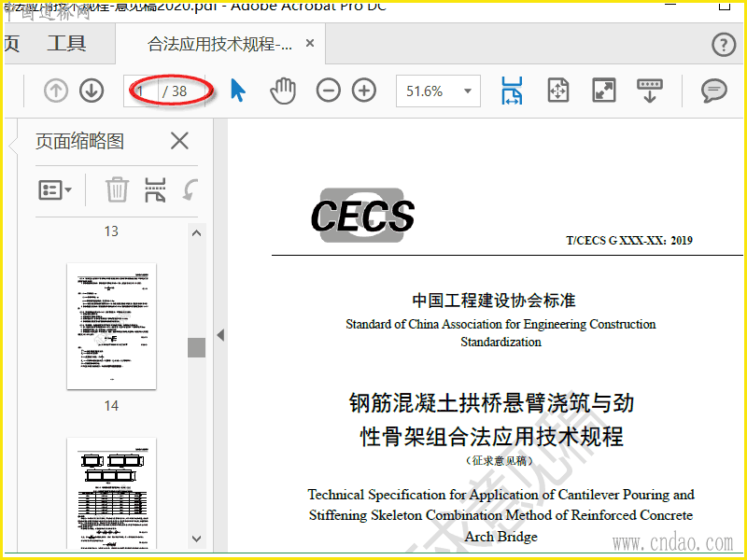The image size is (747, 560).
Task: Click the title line 钢筋混凝土拱桥悬臂浇筑与劲
Action: (x=492, y=403)
